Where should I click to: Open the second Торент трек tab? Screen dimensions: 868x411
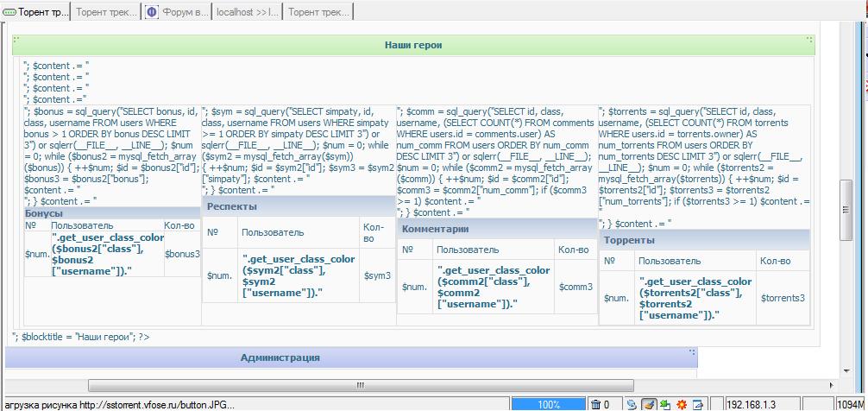coord(105,12)
